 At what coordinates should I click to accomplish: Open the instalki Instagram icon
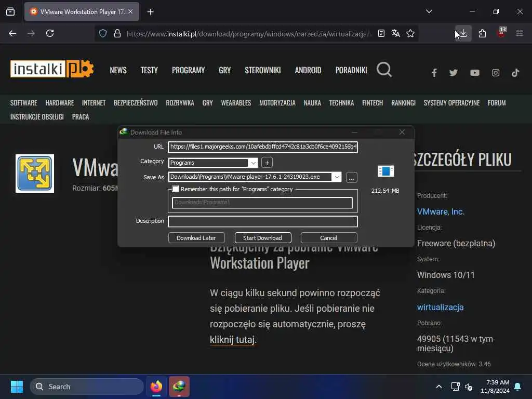pyautogui.click(x=495, y=73)
